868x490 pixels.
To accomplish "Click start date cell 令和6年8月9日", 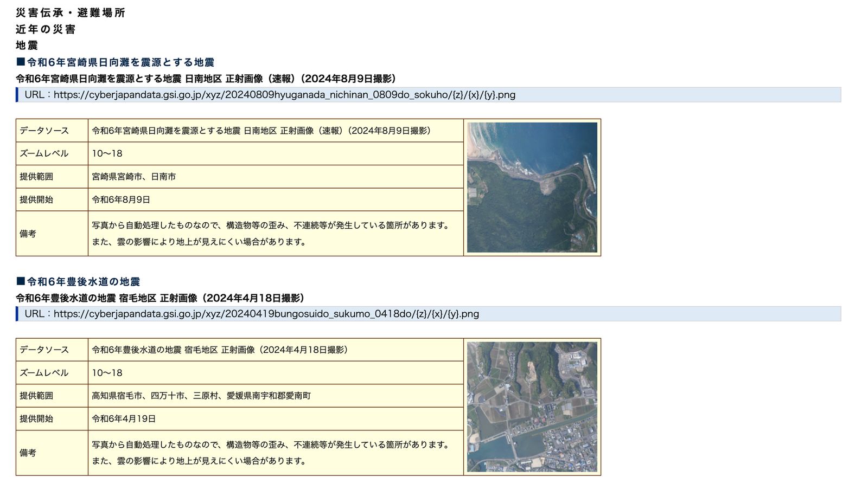I will click(276, 199).
